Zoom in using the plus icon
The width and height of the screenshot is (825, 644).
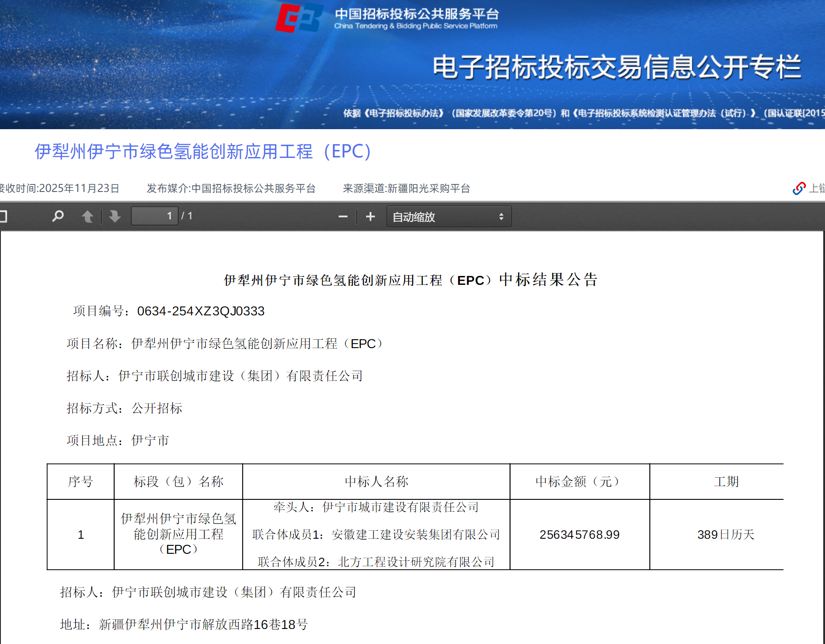370,216
